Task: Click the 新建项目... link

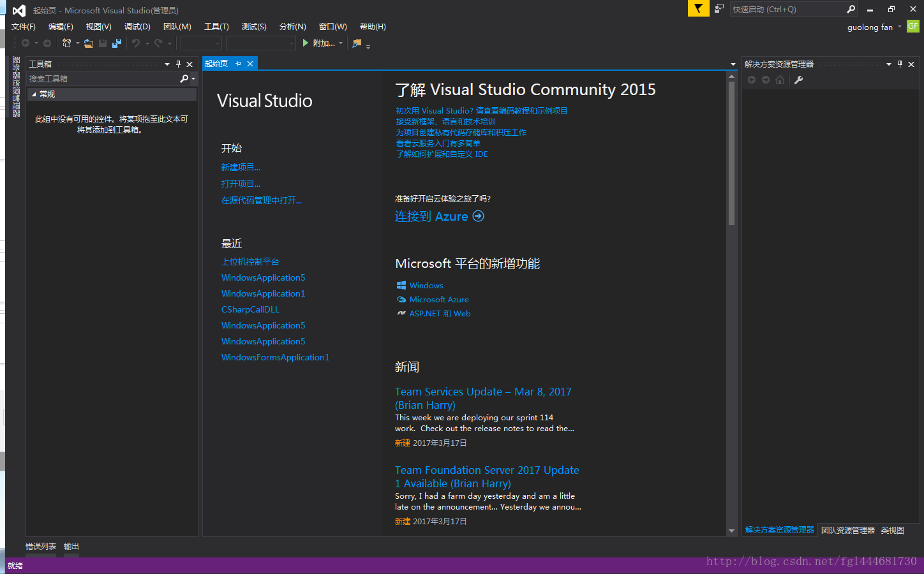Action: coord(241,167)
